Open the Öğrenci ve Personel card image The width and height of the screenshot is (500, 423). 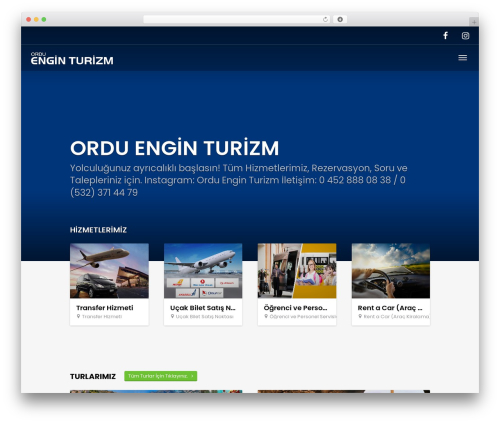pos(297,271)
